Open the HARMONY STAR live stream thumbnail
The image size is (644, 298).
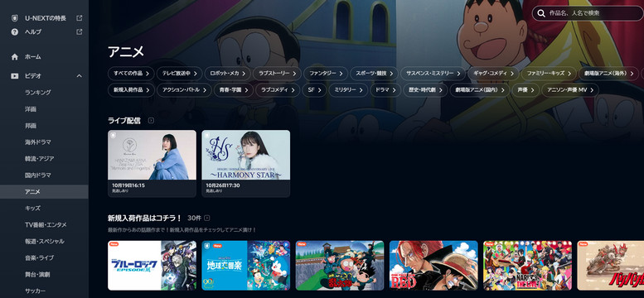245,155
